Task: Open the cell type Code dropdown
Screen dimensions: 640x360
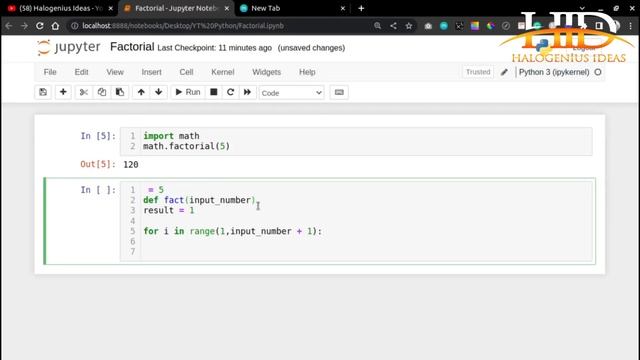Action: [x=291, y=93]
